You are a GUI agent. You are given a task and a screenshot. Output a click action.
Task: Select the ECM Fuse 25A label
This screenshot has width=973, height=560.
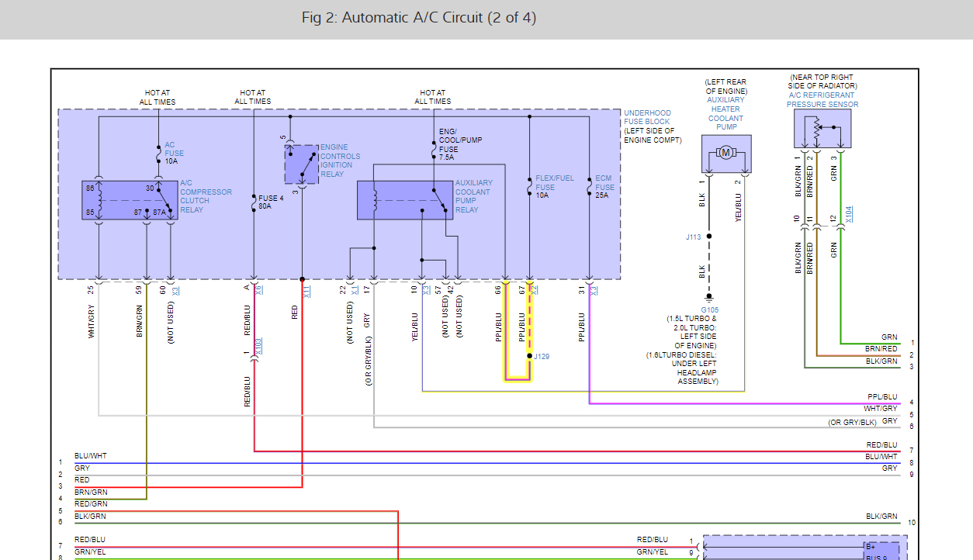coord(604,187)
